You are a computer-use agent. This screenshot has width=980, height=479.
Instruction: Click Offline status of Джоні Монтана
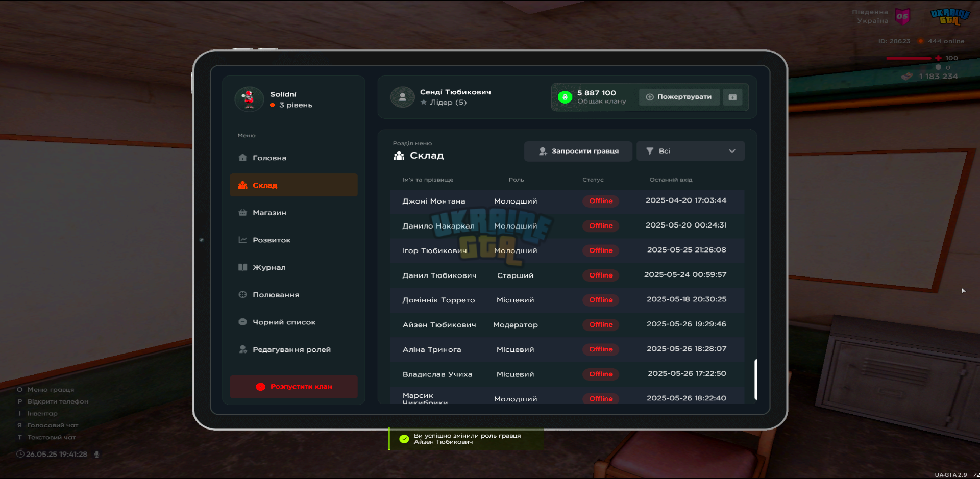601,201
